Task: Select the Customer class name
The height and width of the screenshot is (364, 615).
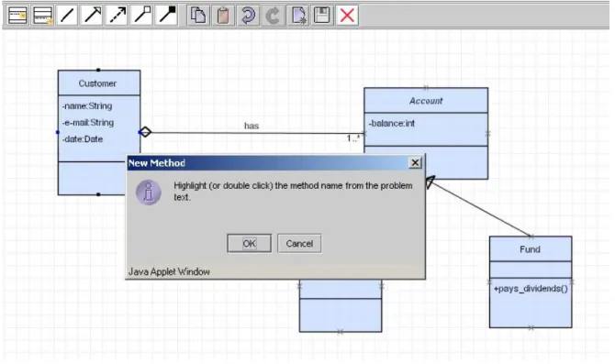Action: click(97, 83)
